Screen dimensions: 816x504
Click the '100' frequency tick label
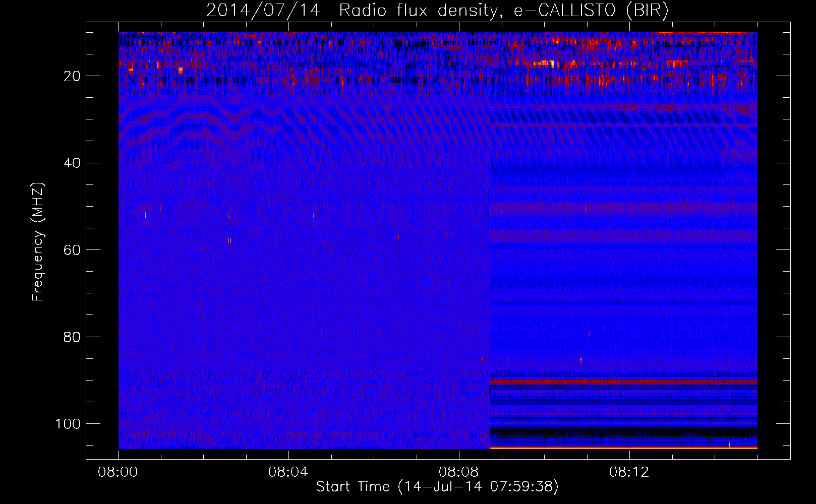pos(69,424)
